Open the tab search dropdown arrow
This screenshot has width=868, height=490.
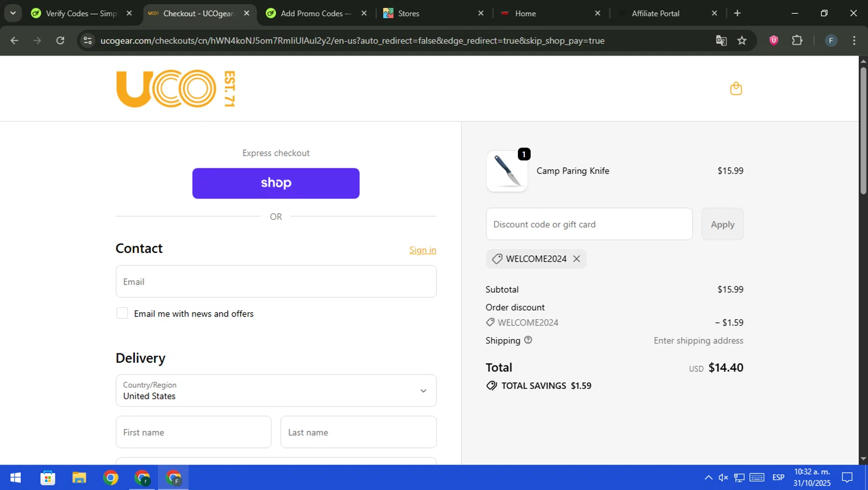pyautogui.click(x=13, y=13)
